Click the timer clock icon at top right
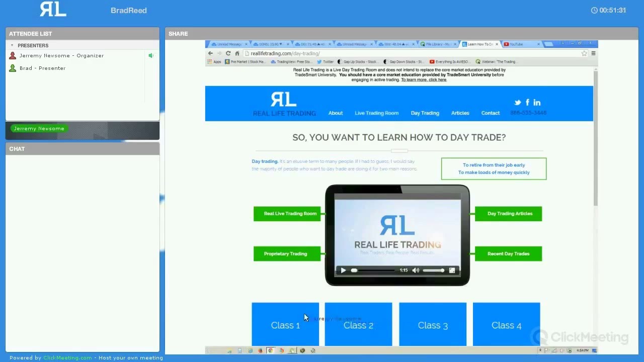 (594, 10)
